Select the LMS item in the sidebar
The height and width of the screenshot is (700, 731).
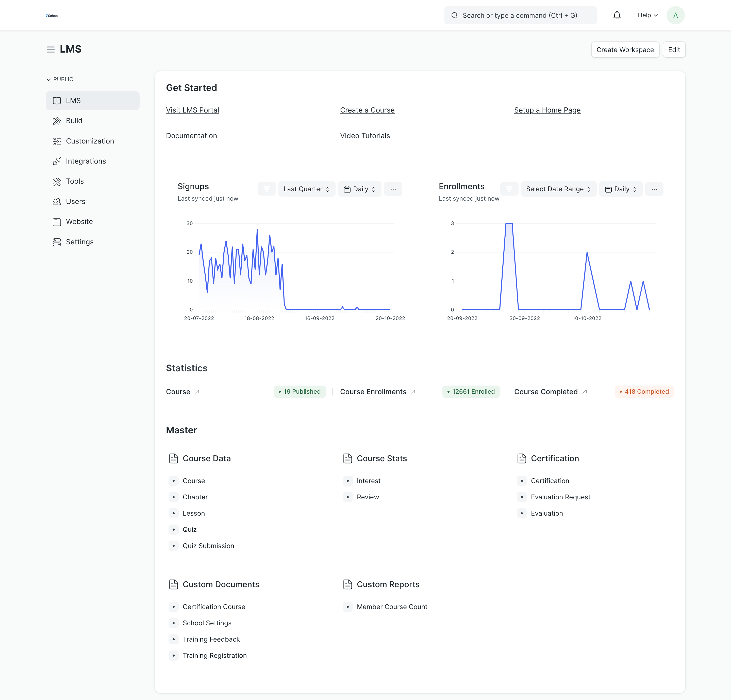click(x=73, y=100)
